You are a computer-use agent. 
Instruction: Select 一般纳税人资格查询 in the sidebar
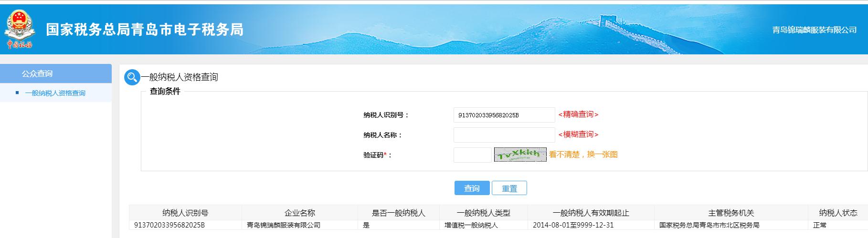(55, 93)
